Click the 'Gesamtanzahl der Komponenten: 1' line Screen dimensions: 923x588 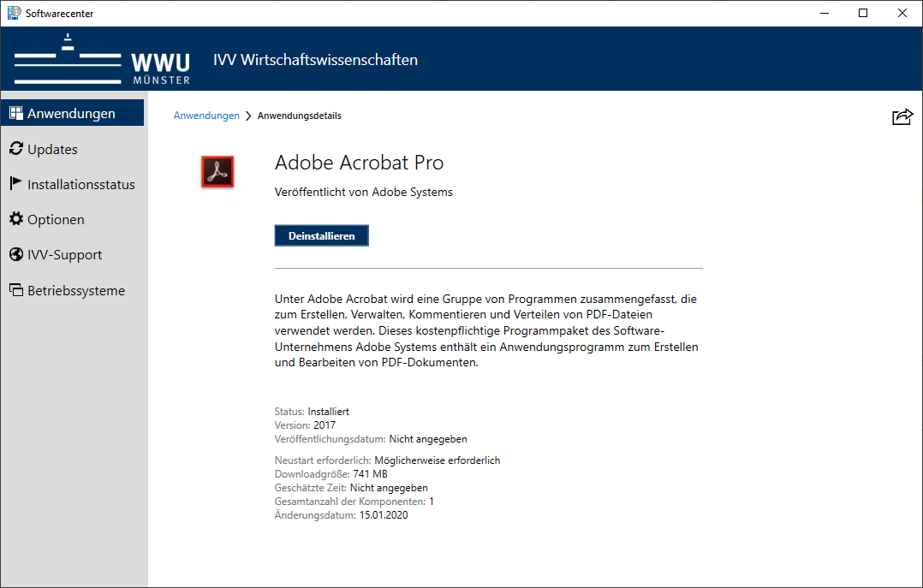354,502
